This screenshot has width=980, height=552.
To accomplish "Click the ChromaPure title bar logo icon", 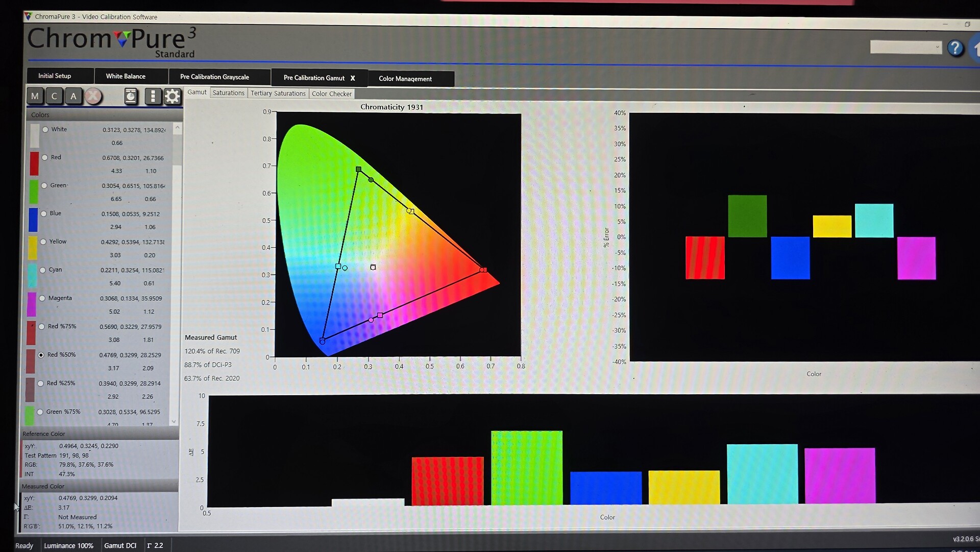I will pyautogui.click(x=28, y=16).
